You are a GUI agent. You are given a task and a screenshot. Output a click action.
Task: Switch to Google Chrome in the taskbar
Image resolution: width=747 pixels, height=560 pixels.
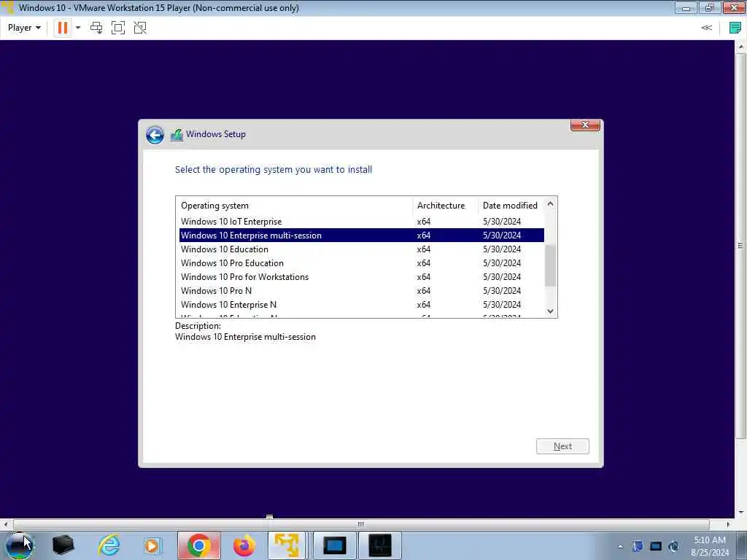click(199, 545)
